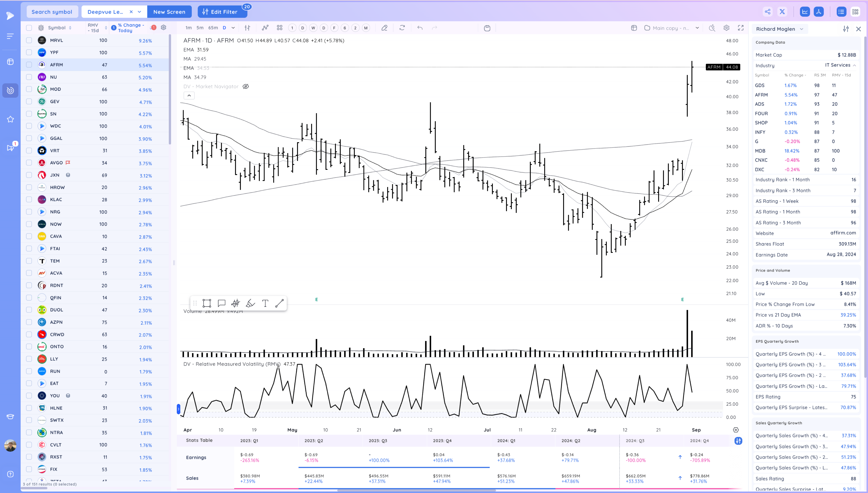The width and height of the screenshot is (868, 493).
Task: Select the text annotation tool
Action: pyautogui.click(x=265, y=303)
